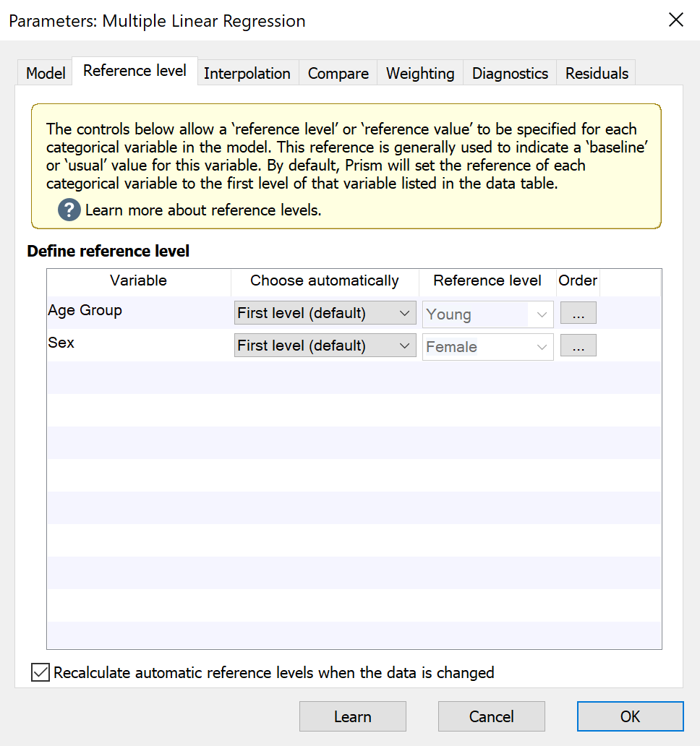
Task: Switch to the Residuals tab
Action: click(x=597, y=73)
